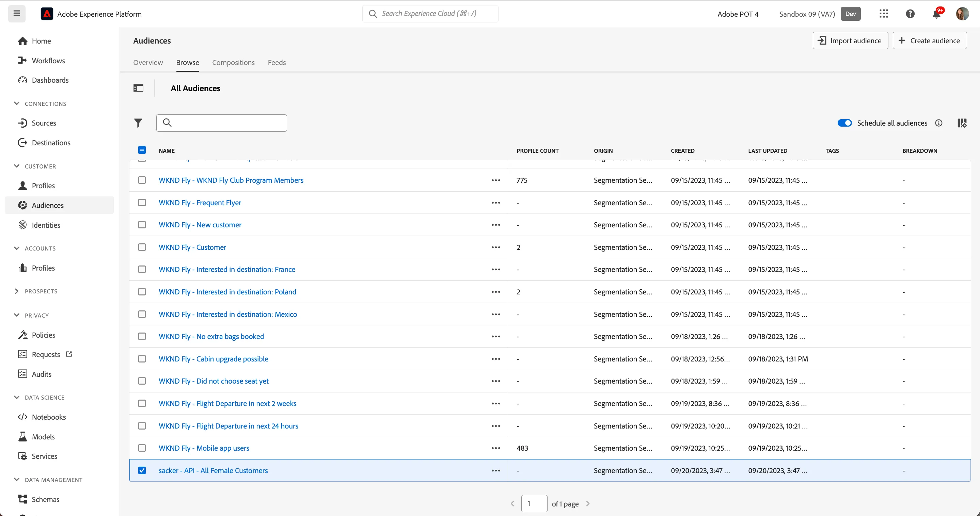980x516 pixels.
Task: Switch to the Overview tab
Action: (148, 62)
